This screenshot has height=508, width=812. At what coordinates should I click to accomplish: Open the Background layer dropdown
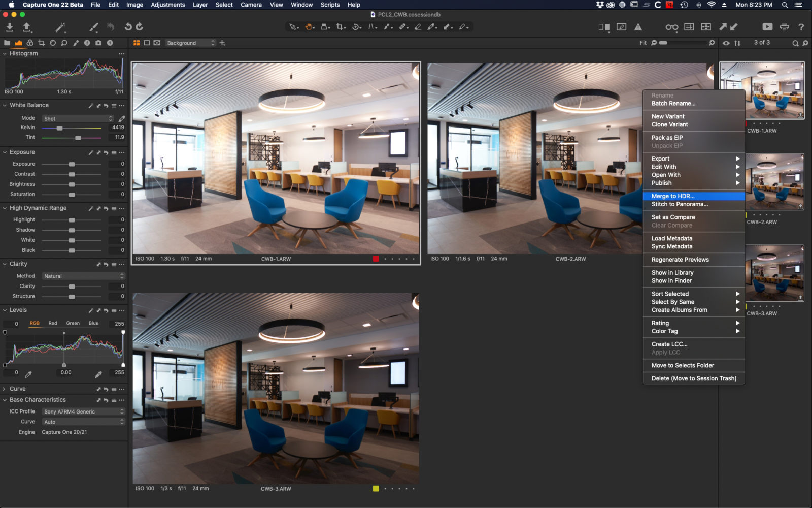pos(190,43)
